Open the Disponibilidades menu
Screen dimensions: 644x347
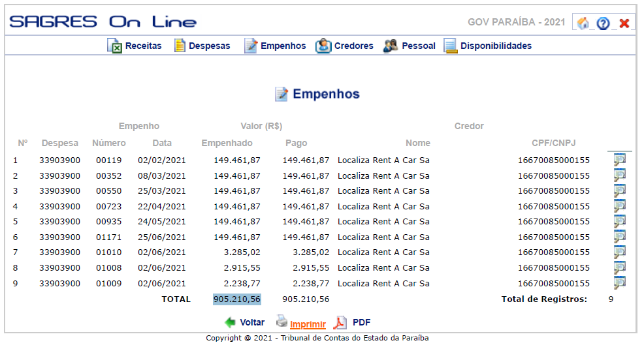coord(496,46)
